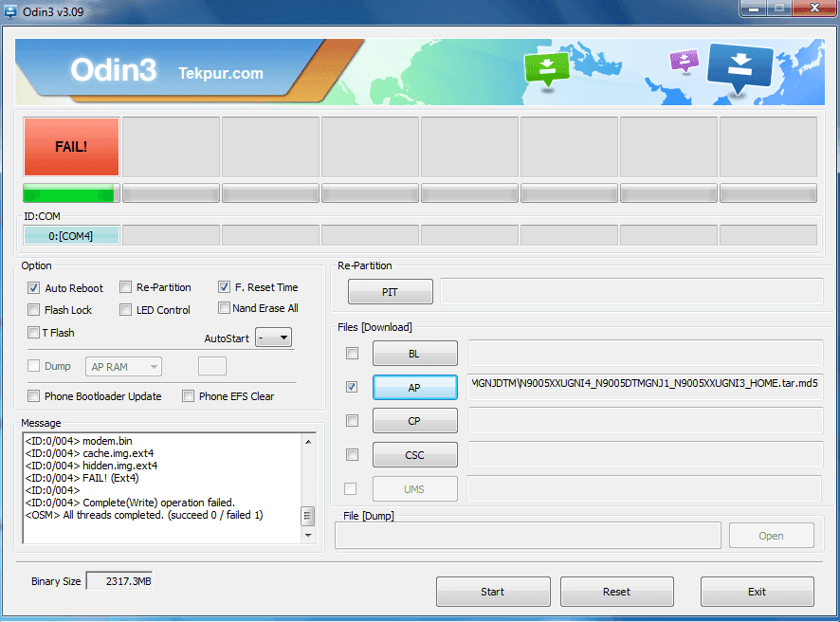Uncheck the AP file checkbox
Image resolution: width=840 pixels, height=622 pixels.
pos(352,387)
